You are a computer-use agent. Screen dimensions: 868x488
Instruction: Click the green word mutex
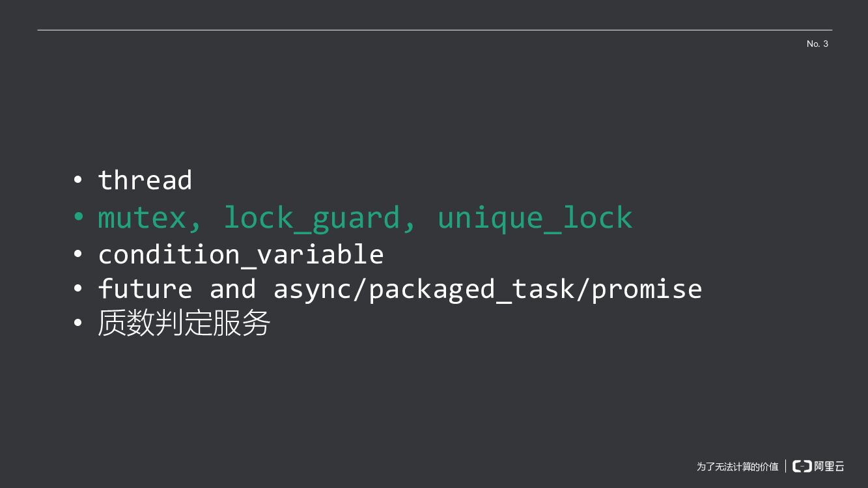pos(142,217)
